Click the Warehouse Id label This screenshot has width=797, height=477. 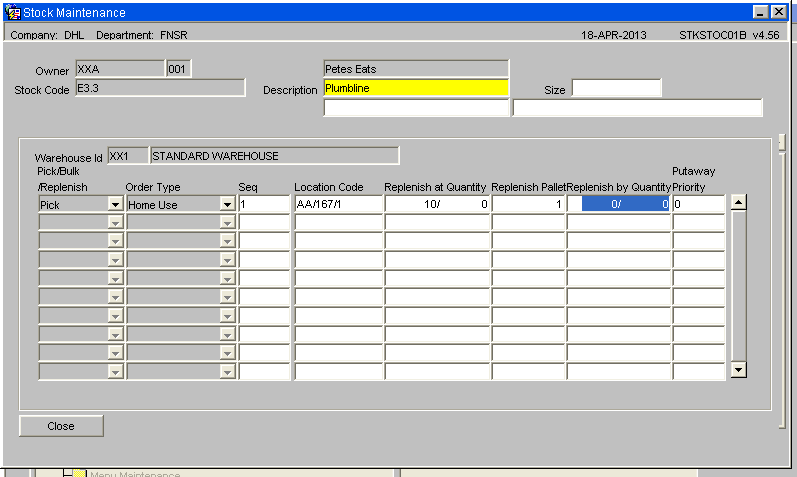point(69,158)
